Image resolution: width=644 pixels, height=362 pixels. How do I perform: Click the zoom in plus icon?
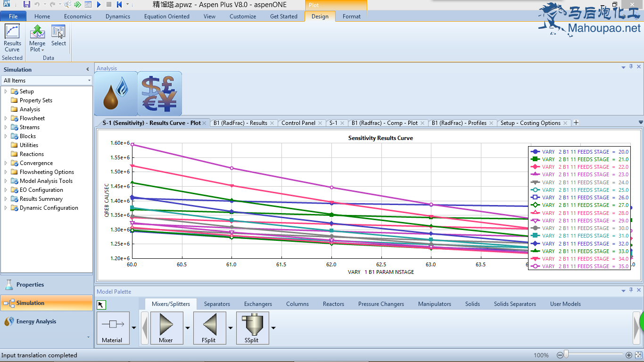point(629,355)
